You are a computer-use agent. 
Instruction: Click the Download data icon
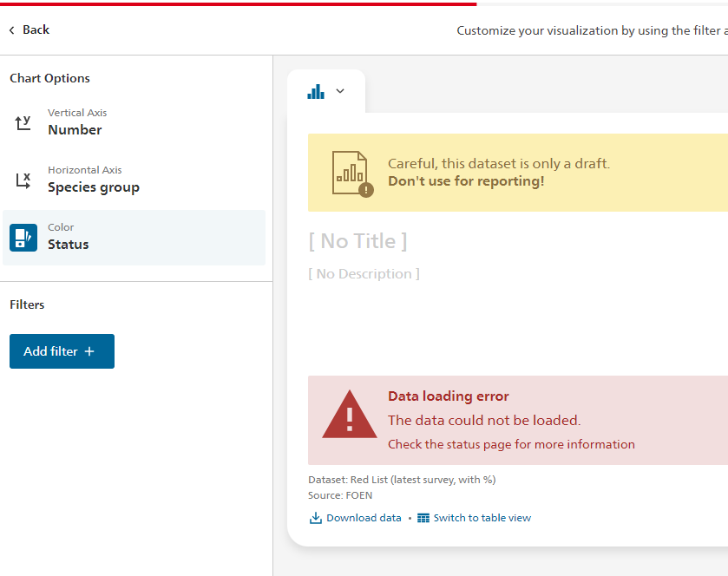(x=314, y=517)
